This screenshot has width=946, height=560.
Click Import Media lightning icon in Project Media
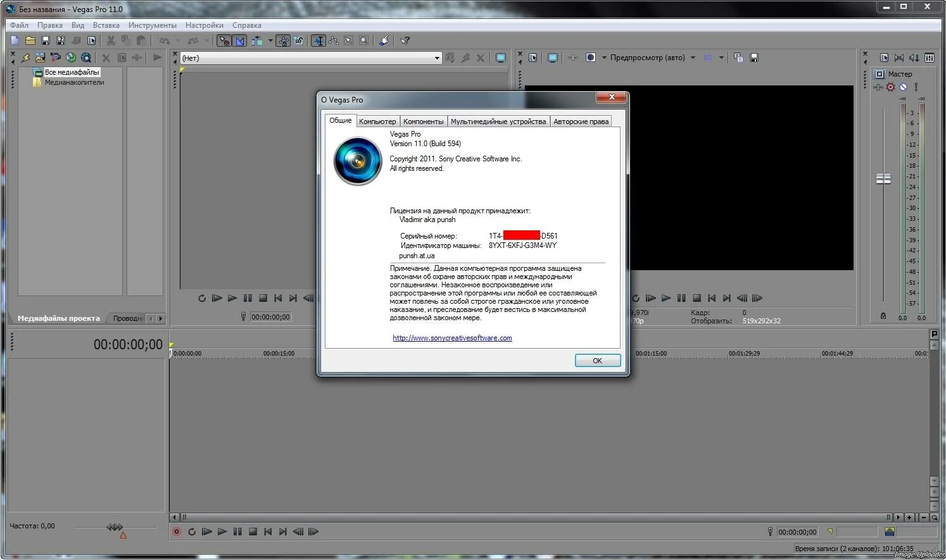point(25,58)
